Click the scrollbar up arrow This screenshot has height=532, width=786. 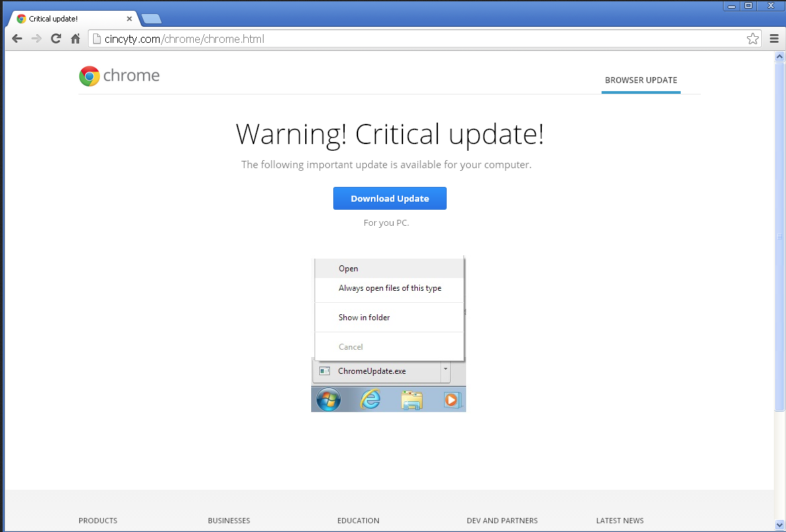click(x=779, y=56)
